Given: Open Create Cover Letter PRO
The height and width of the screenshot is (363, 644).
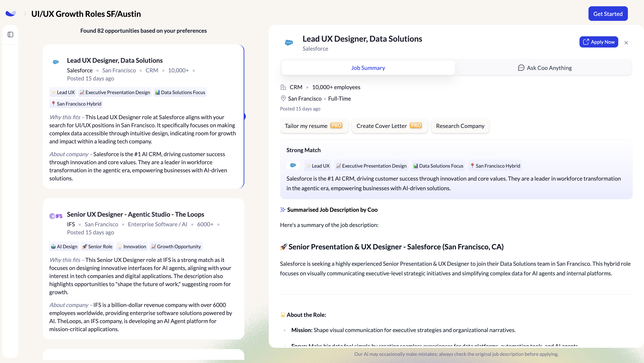Looking at the screenshot, I should point(389,126).
